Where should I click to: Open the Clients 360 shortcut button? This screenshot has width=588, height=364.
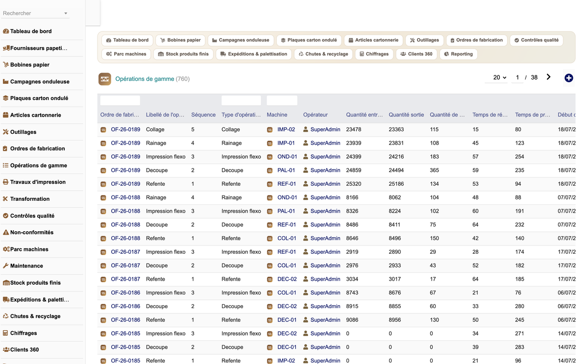point(416,54)
